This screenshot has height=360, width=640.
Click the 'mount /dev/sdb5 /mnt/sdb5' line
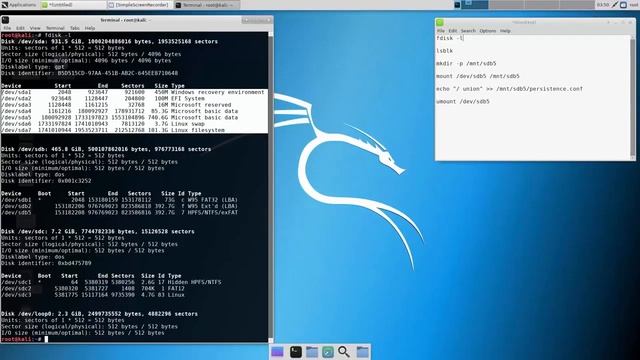[x=478, y=76]
